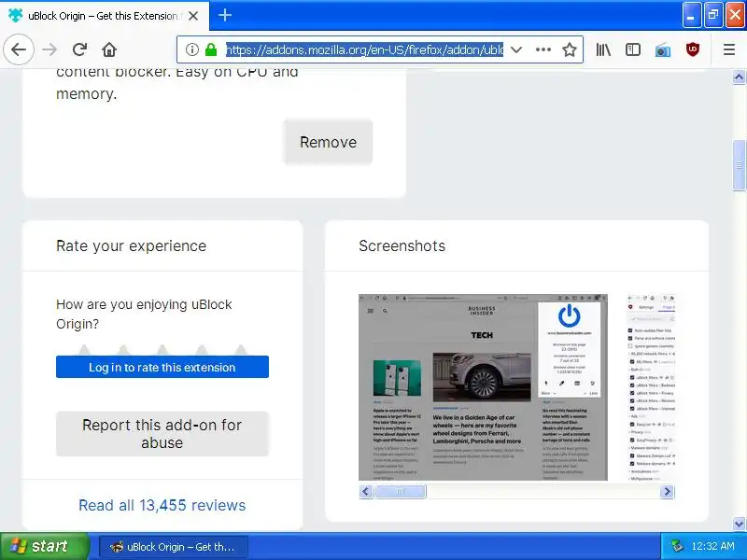Open the uBlock Origin shield icon

(693, 49)
